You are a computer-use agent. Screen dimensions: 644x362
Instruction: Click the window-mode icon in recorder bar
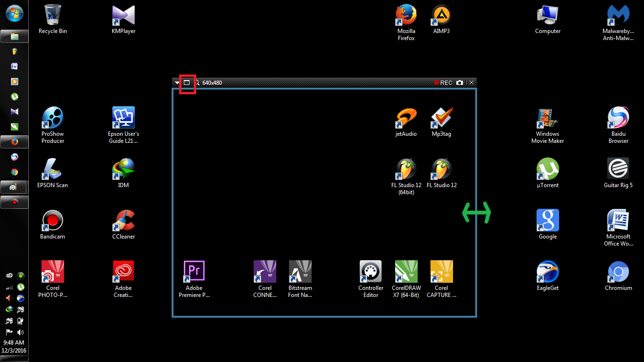click(x=187, y=82)
